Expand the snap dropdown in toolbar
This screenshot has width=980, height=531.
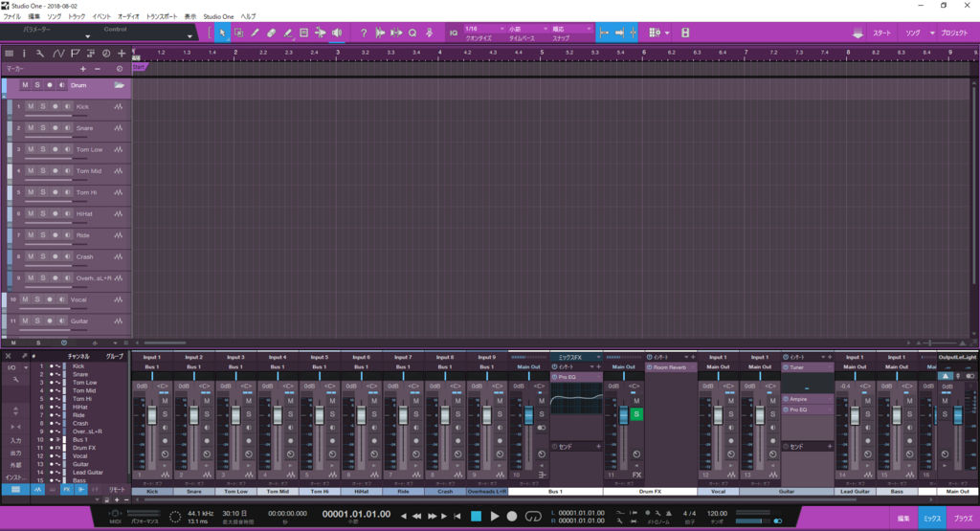click(x=571, y=30)
